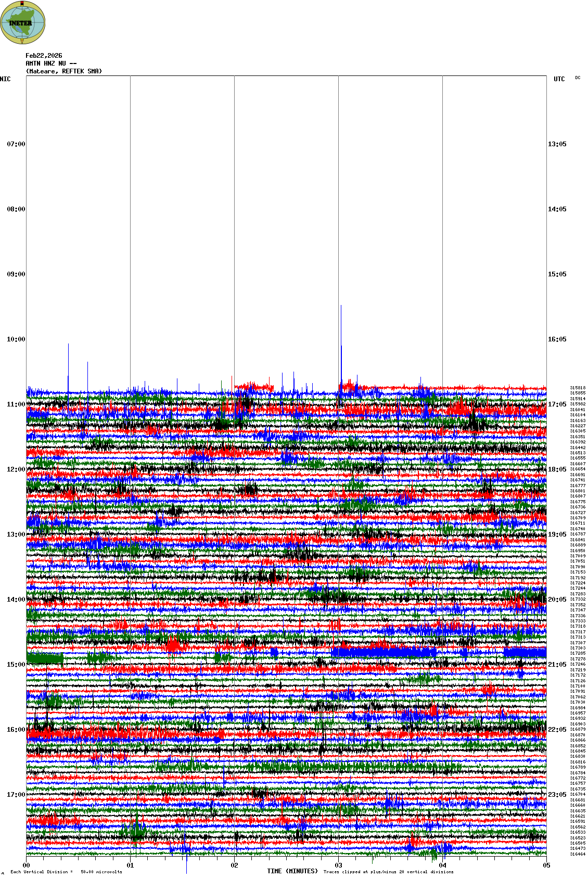588x879 pixels.
Task: Click the Feb22,2026 date label
Action: (x=44, y=56)
